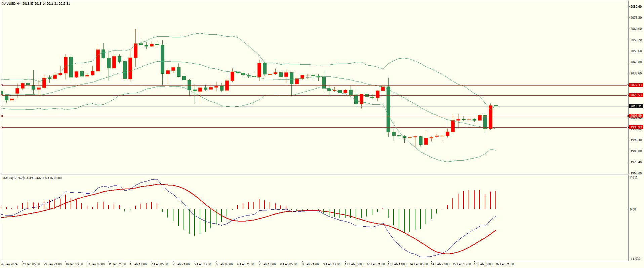This screenshot has height=268, width=644.
Task: Click the 1975.40 price scale value
Action: [x=636, y=162]
